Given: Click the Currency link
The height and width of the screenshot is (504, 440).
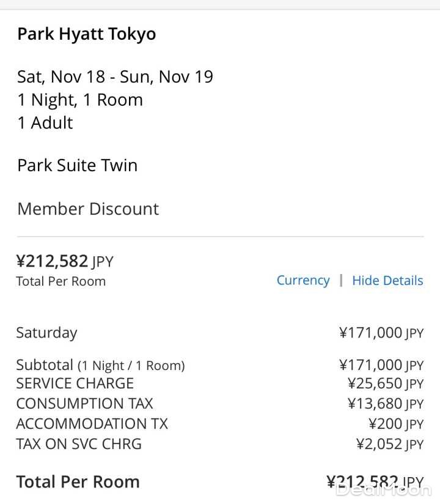Looking at the screenshot, I should point(302,280).
